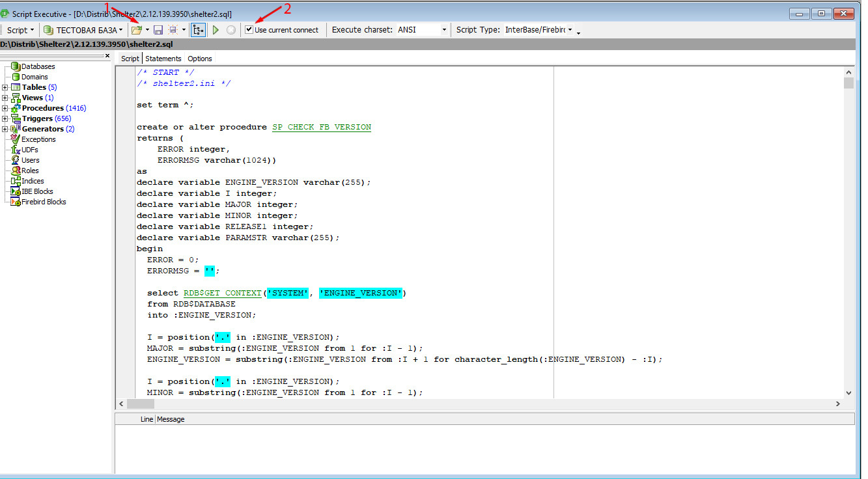Click SP_CHECK_FB_VERSION procedure link in code

(322, 127)
